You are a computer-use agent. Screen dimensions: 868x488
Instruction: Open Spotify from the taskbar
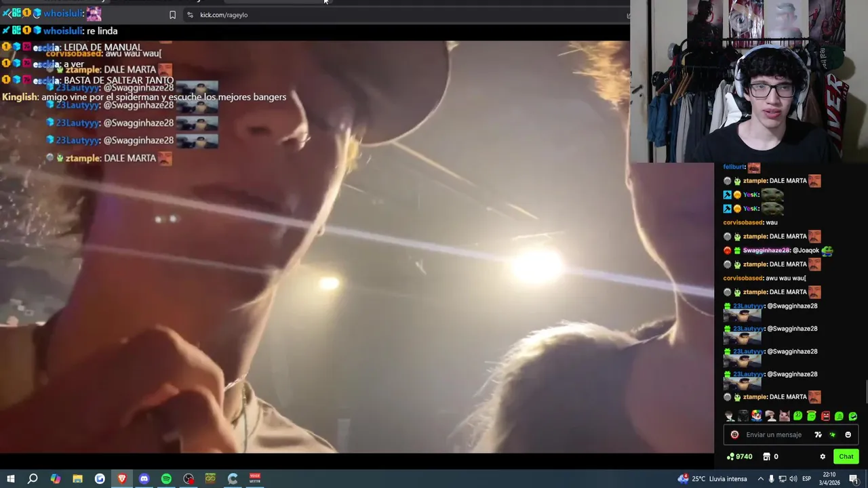pos(166,479)
